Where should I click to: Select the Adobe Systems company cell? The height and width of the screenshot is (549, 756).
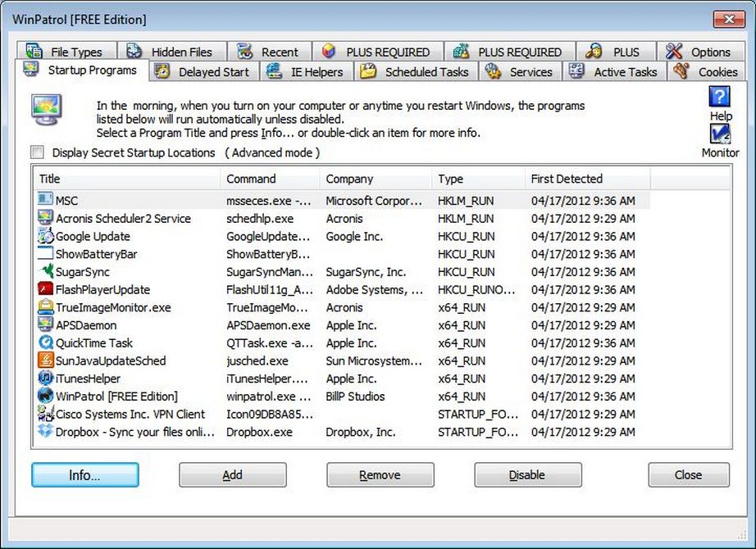tap(375, 290)
